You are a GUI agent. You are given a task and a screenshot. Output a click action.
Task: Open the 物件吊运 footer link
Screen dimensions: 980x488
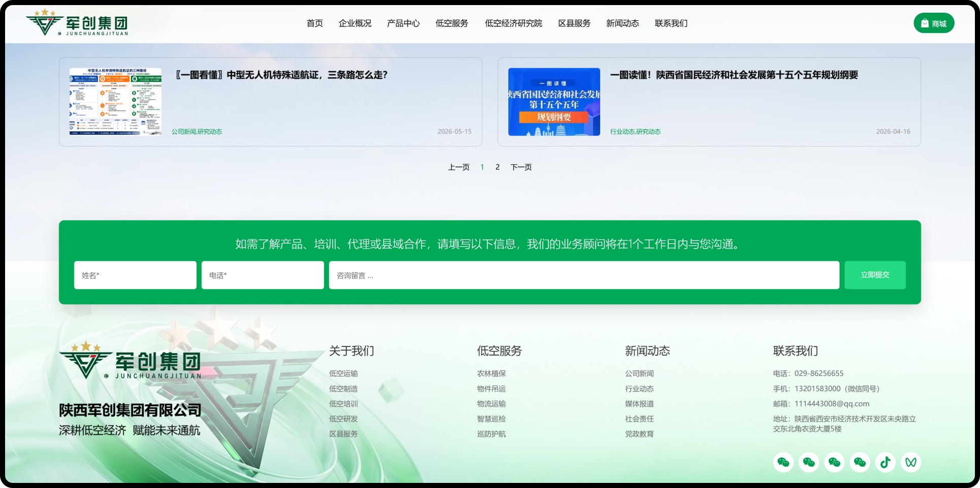point(491,389)
